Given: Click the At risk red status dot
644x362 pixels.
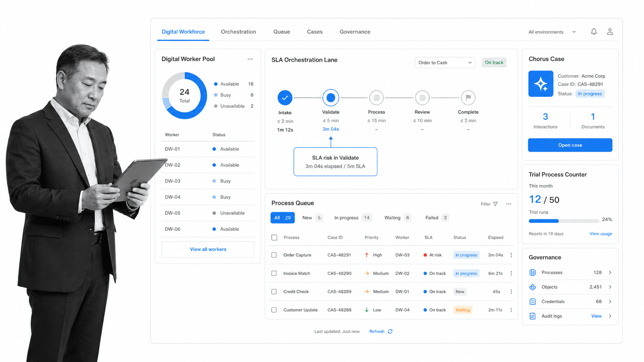Looking at the screenshot, I should tap(425, 255).
